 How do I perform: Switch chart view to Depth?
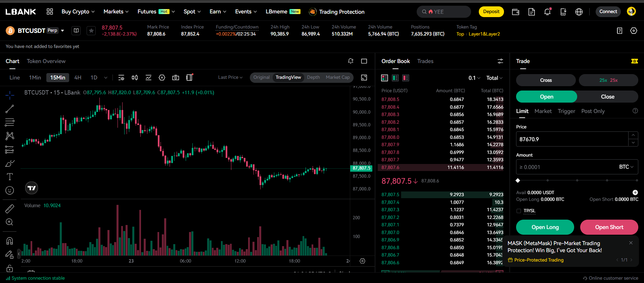tap(313, 77)
